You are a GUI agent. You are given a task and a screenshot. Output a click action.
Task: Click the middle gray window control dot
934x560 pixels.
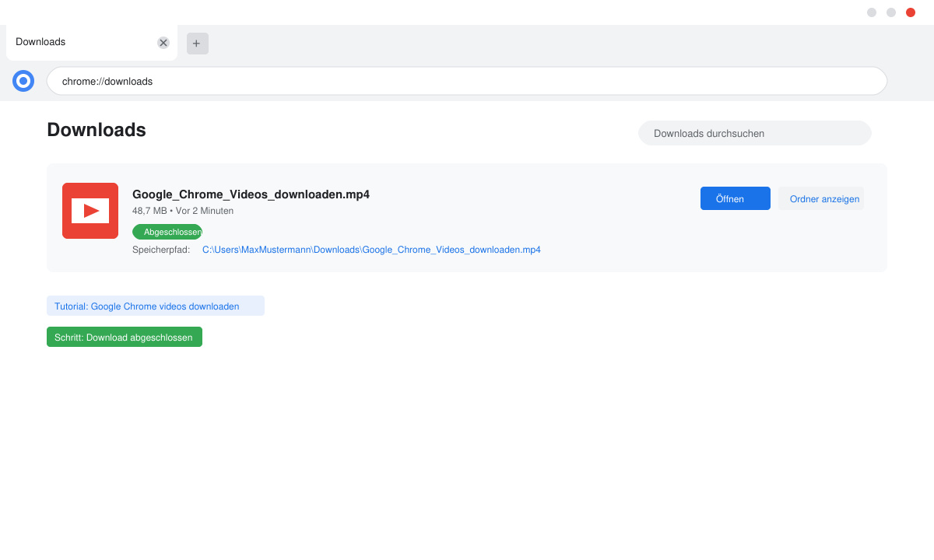[891, 12]
